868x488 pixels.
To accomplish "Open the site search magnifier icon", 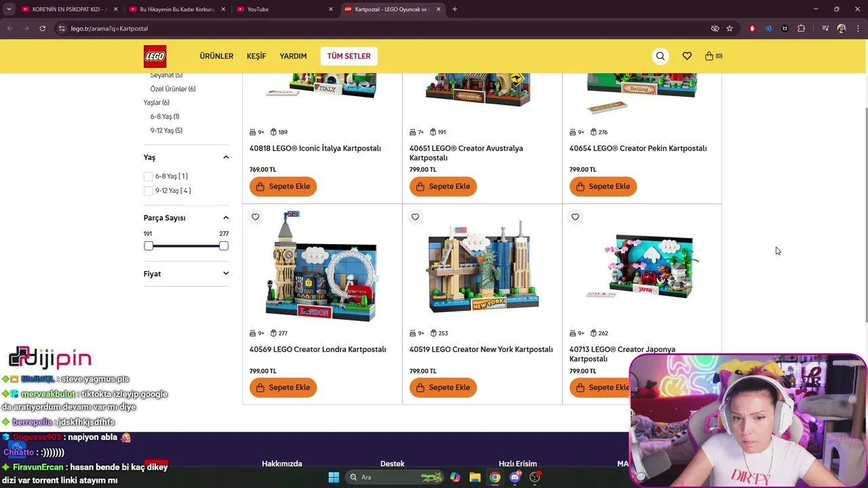I will click(660, 56).
